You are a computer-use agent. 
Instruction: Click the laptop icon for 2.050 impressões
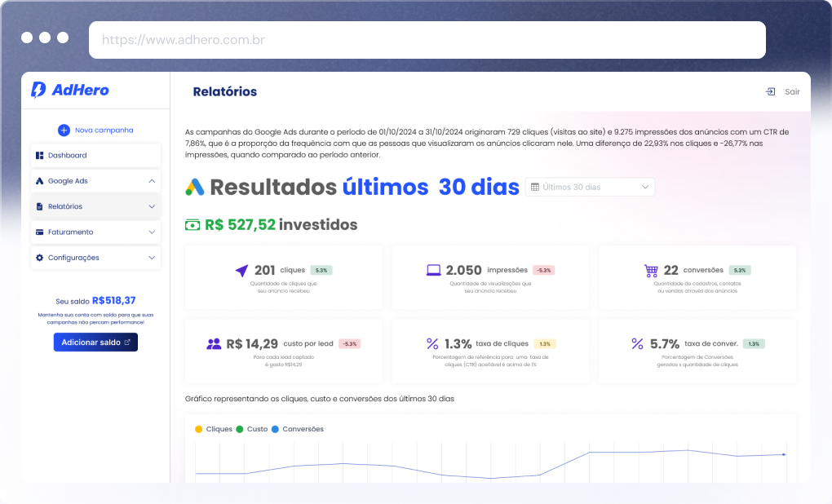[434, 271]
